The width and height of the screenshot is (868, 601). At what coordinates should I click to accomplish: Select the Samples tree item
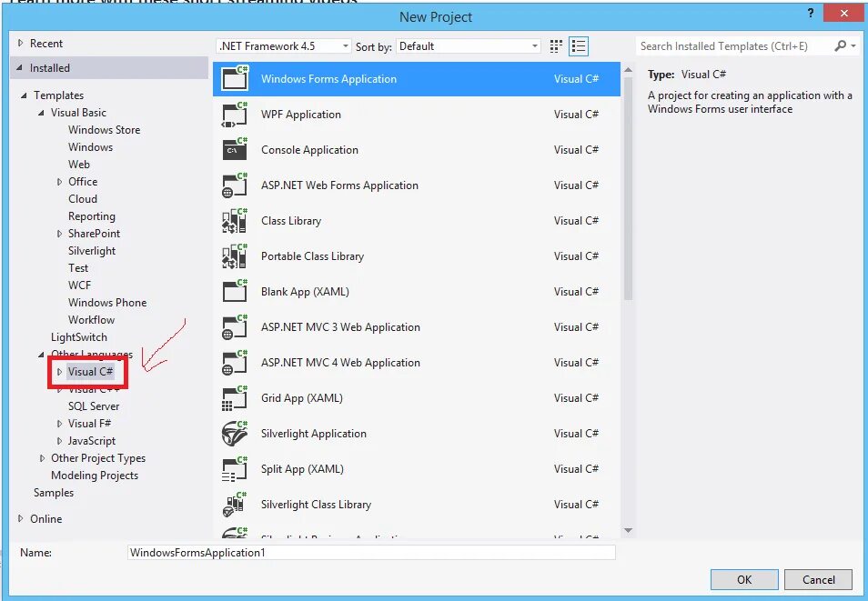click(53, 493)
